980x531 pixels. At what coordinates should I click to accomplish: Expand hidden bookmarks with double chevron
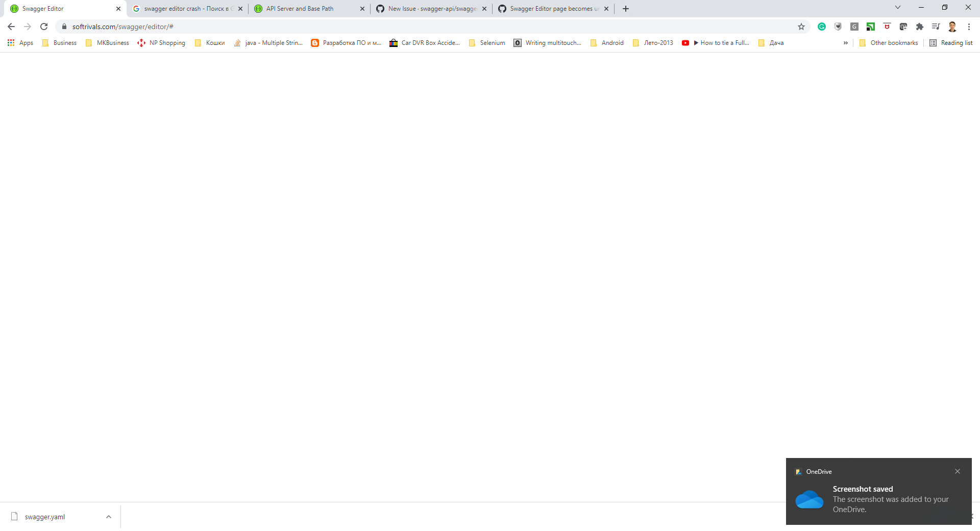coord(846,43)
